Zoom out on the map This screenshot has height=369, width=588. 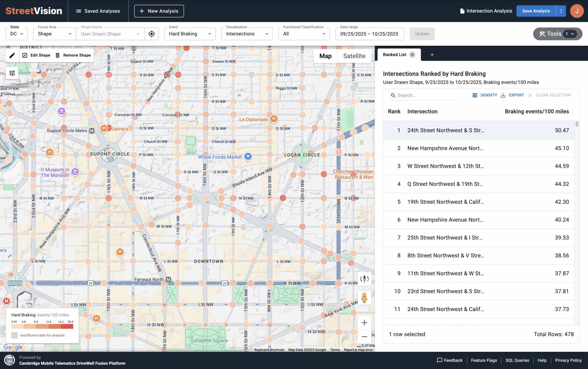(364, 337)
